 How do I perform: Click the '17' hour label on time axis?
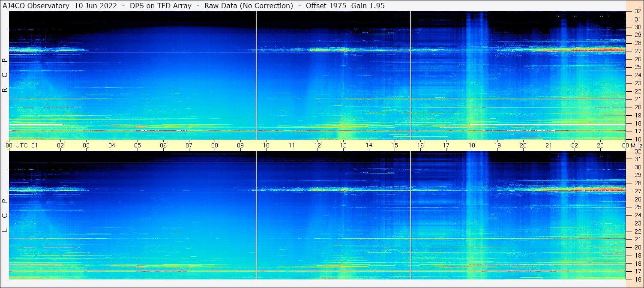pos(446,145)
